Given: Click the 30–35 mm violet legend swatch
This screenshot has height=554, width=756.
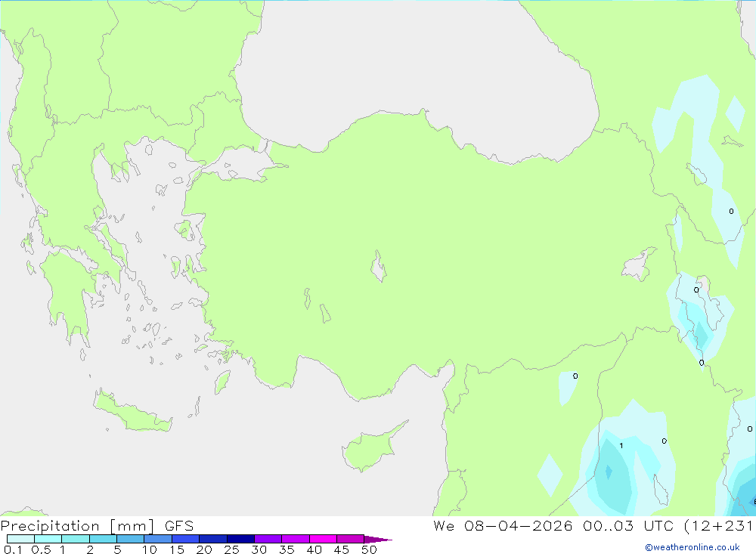Looking at the screenshot, I should coord(268,539).
